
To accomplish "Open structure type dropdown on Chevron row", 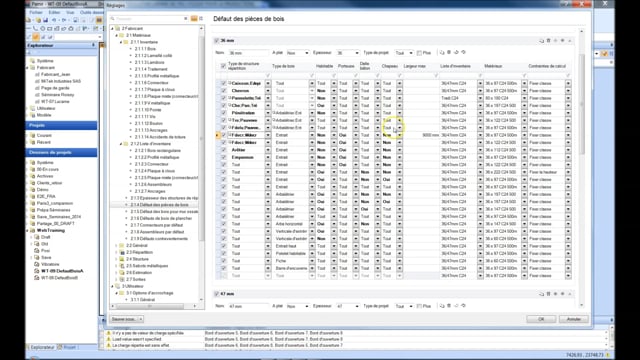I will click(x=268, y=91).
